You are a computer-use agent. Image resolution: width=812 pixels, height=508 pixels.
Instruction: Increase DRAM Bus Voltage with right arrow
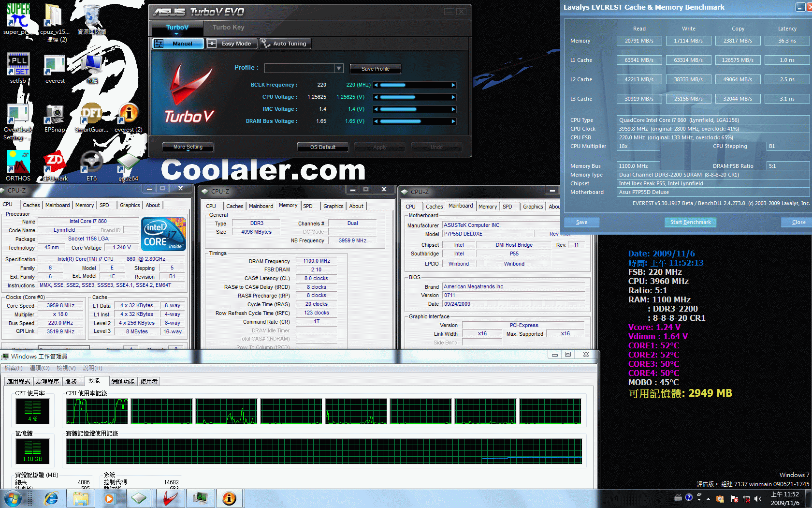tap(453, 121)
